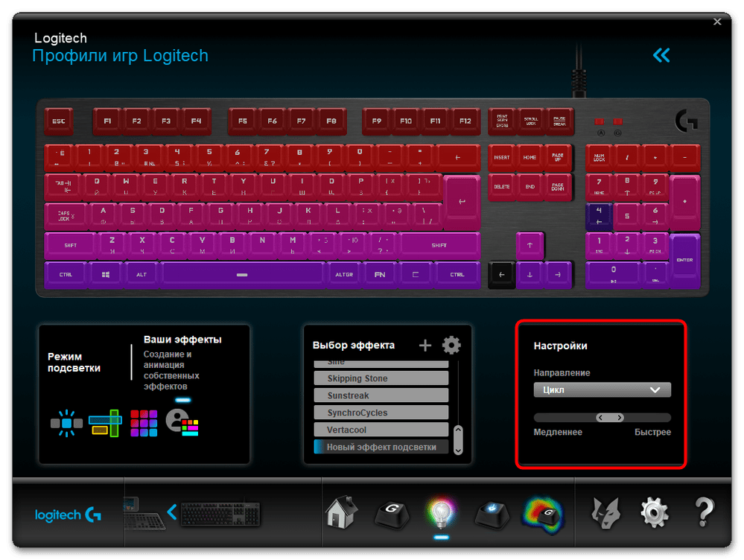Image resolution: width=744 pixels, height=560 pixels.
Task: Open the blue game mode key icon
Action: tap(492, 512)
